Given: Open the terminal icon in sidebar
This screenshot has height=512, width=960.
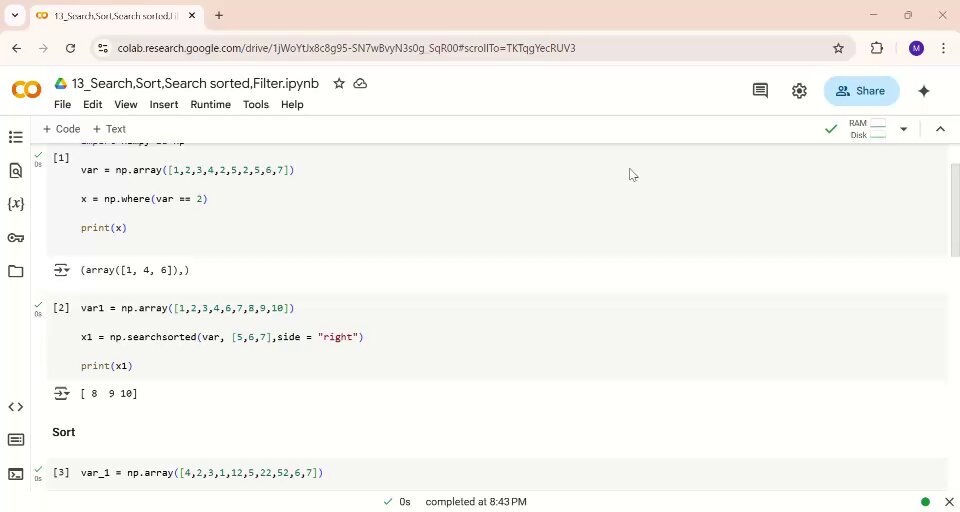Looking at the screenshot, I should pos(16,474).
